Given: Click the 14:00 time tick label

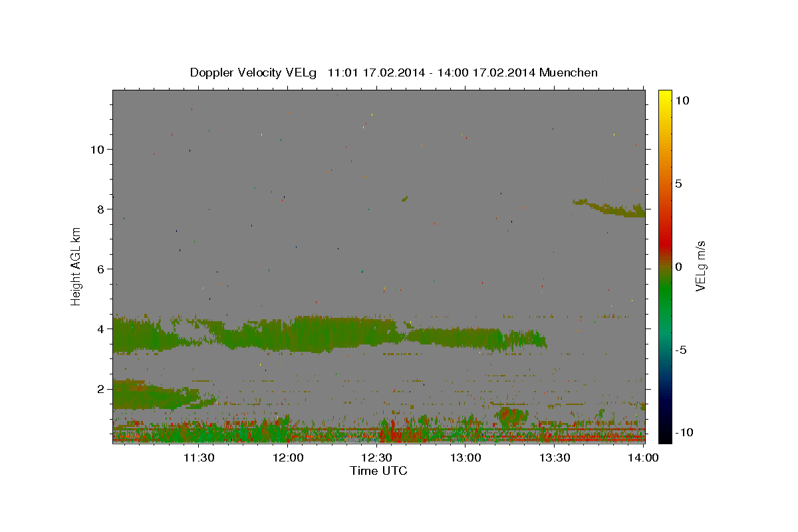Looking at the screenshot, I should click(x=642, y=458).
